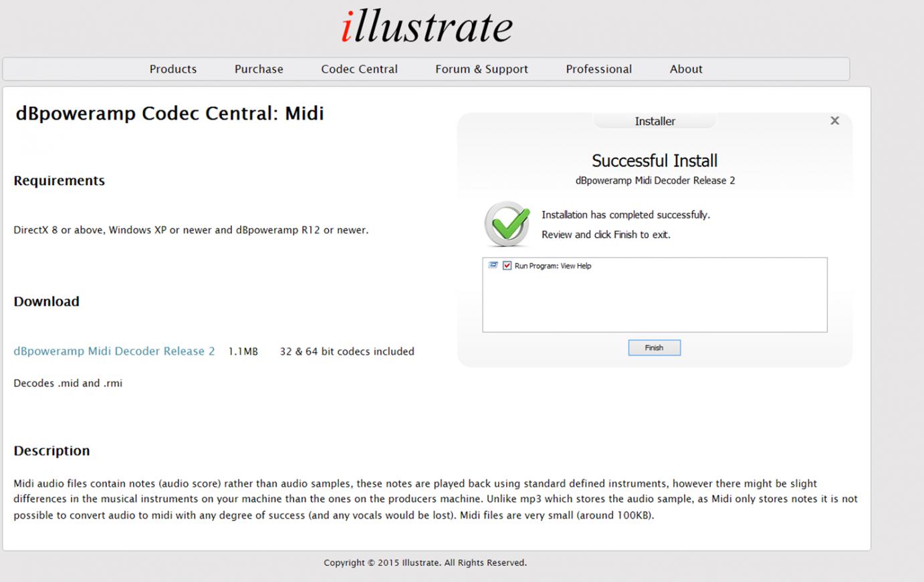Click the dBpoweramp Codec Central: Midi title
The width and height of the screenshot is (924, 582).
click(x=170, y=114)
